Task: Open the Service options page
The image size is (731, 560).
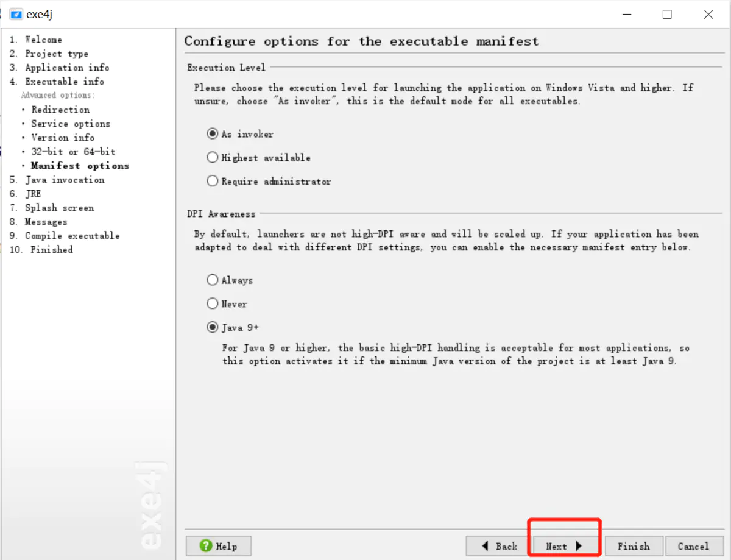Action: (x=71, y=124)
